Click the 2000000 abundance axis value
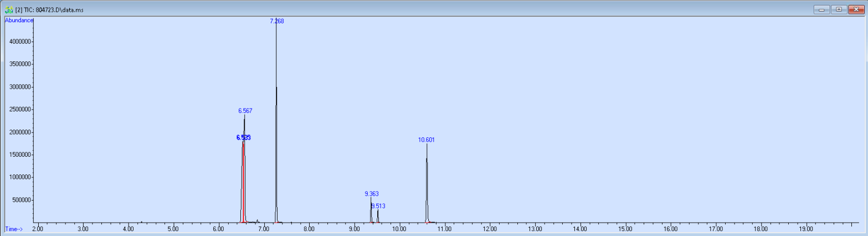Viewport: 868px width, 236px height. [19, 132]
